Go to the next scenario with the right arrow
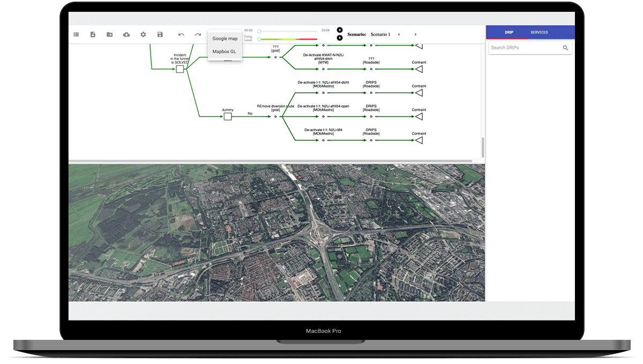Image resolution: width=643 pixels, height=364 pixels. click(416, 34)
